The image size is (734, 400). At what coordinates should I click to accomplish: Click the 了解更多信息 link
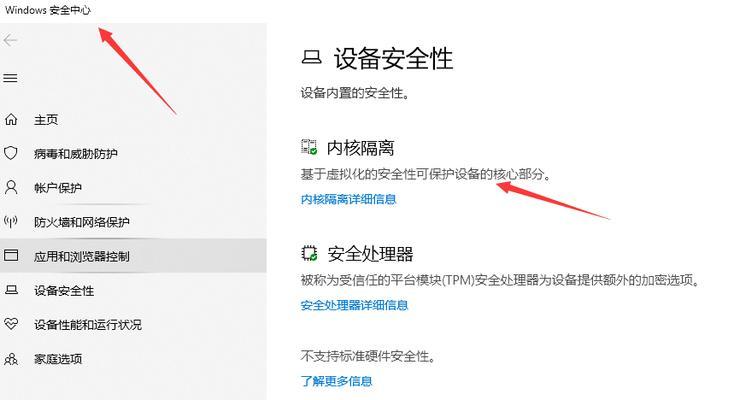point(336,381)
